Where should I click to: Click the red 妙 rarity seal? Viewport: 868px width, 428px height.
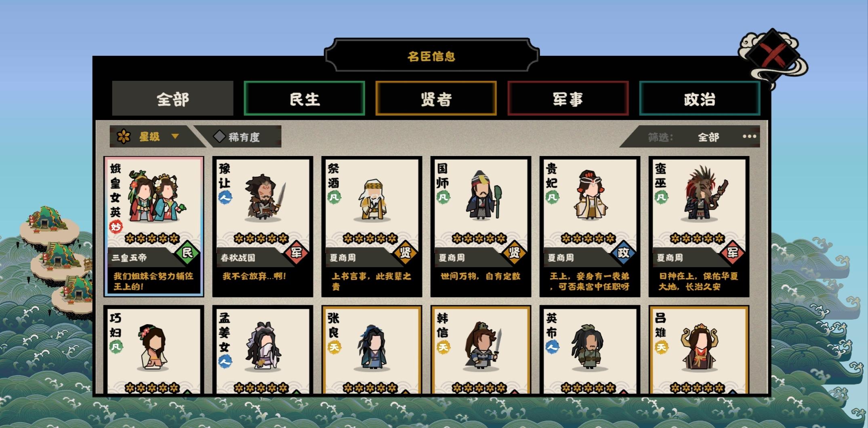click(116, 227)
